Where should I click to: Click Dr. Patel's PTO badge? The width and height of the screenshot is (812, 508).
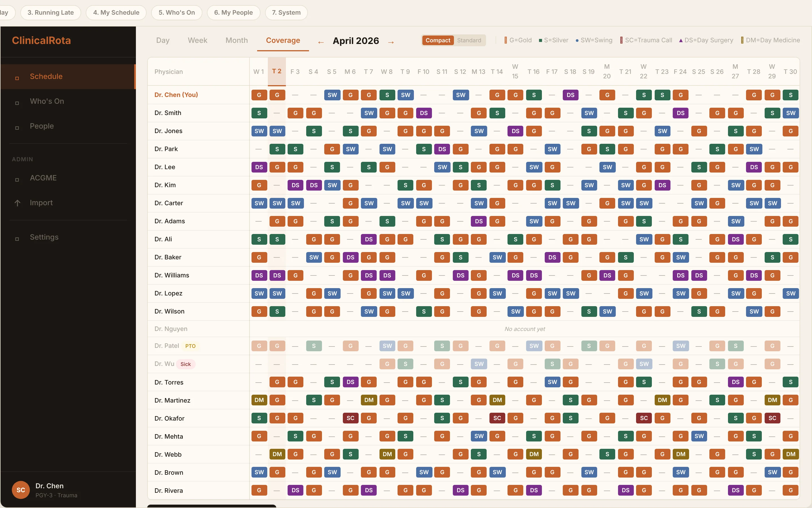point(191,346)
